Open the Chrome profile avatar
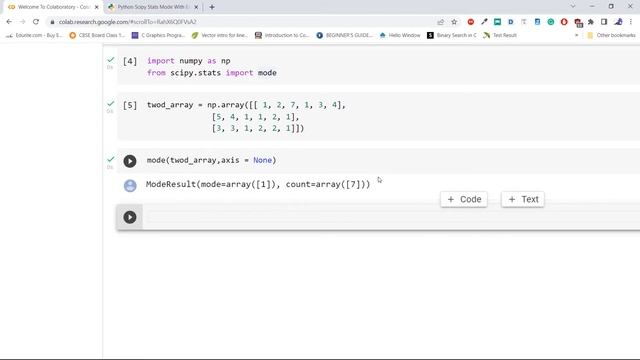640x360 pixels. [618, 22]
